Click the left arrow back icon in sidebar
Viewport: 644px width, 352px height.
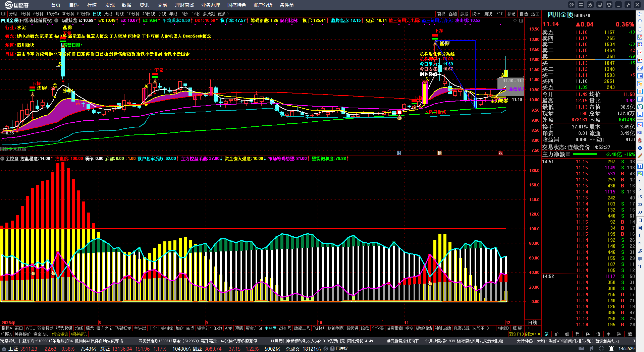point(640,14)
